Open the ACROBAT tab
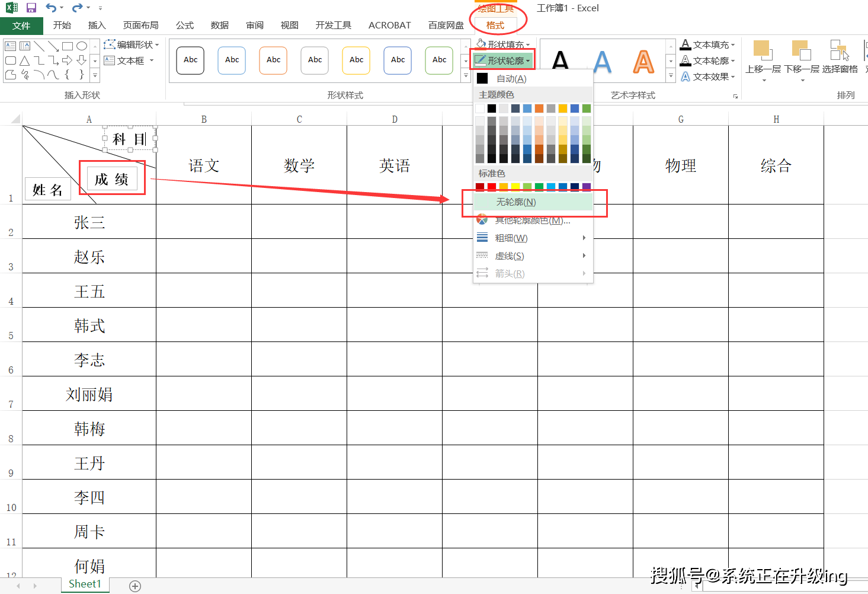The image size is (868, 594). click(389, 25)
